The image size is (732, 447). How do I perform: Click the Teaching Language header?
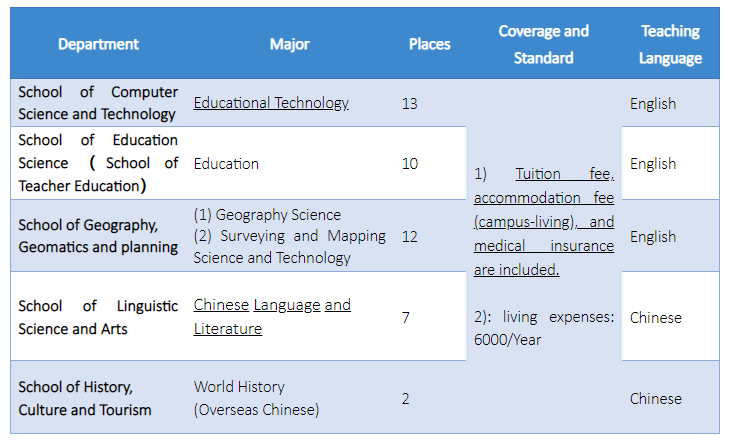click(x=670, y=44)
